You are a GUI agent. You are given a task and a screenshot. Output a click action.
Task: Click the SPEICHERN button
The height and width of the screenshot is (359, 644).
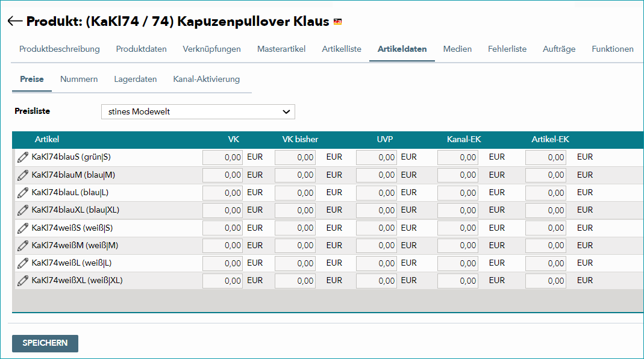click(x=45, y=343)
